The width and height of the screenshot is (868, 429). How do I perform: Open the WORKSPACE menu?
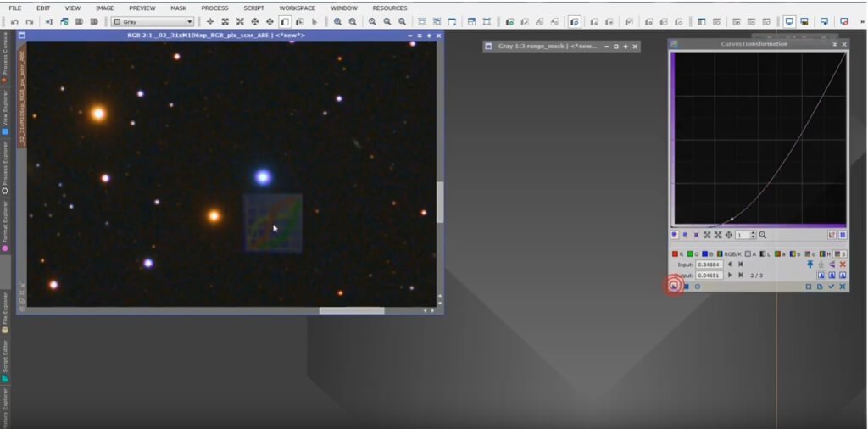[298, 8]
